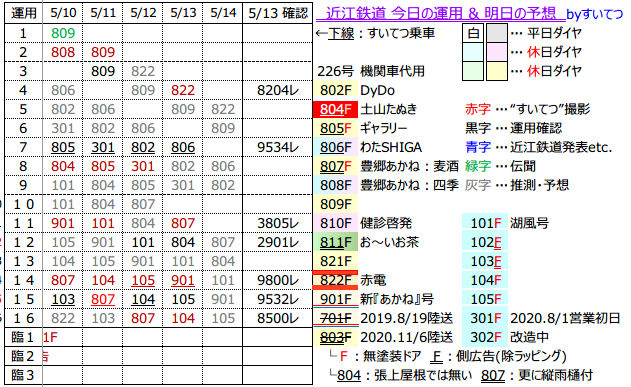Select the 5/14 column header

point(223,13)
